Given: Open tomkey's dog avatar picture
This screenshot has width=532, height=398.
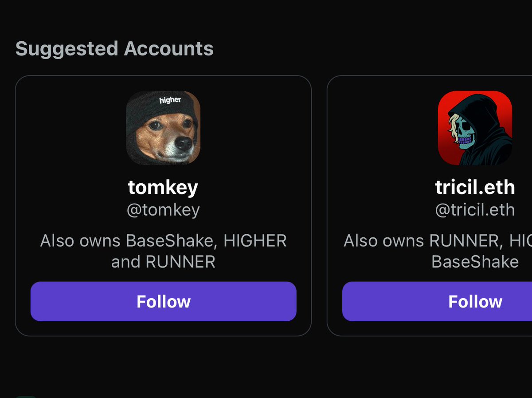Looking at the screenshot, I should (163, 128).
